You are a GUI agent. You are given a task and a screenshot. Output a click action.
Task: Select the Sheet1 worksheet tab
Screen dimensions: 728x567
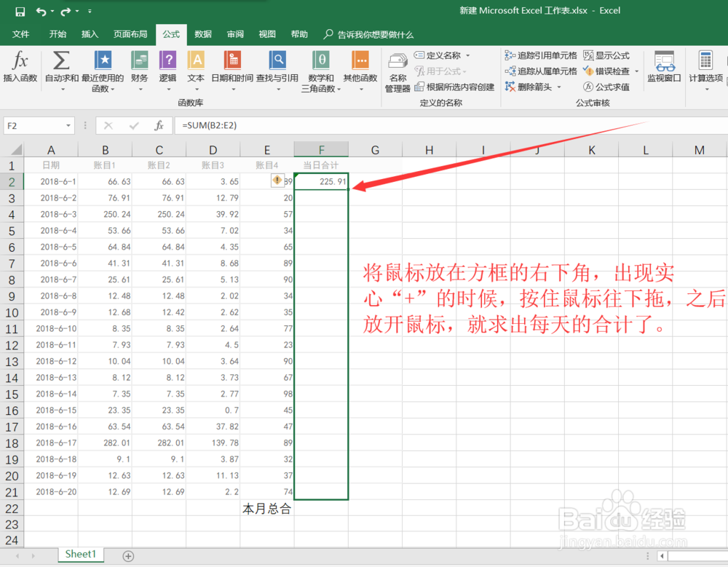80,554
